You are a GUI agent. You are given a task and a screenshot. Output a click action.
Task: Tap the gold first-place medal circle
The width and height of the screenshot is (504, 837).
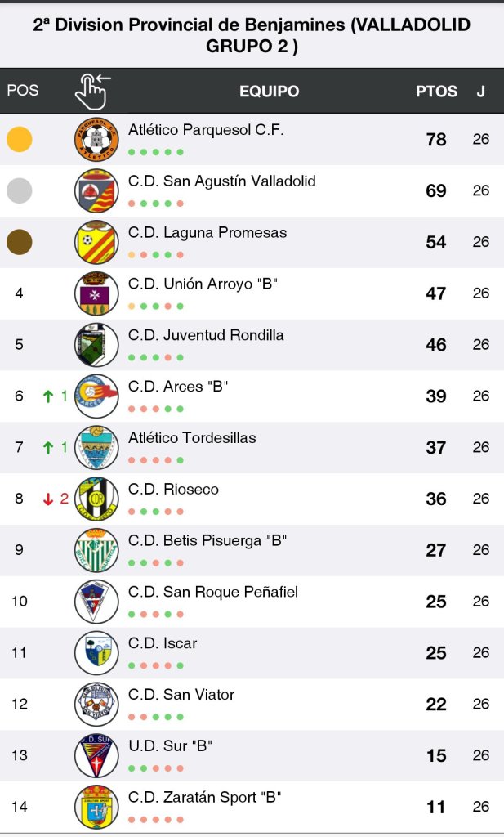pyautogui.click(x=19, y=139)
